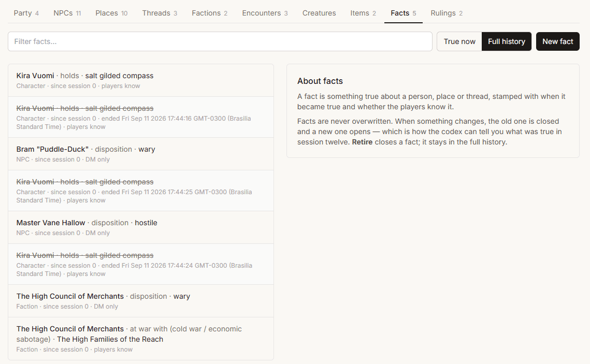Click the bold Retire word in About facts
Image resolution: width=590 pixels, height=364 pixels.
click(362, 142)
